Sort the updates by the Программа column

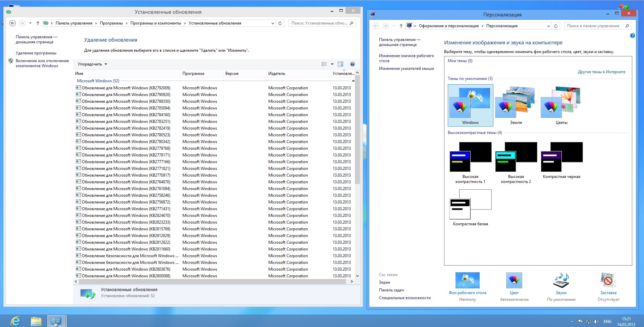tap(202, 74)
